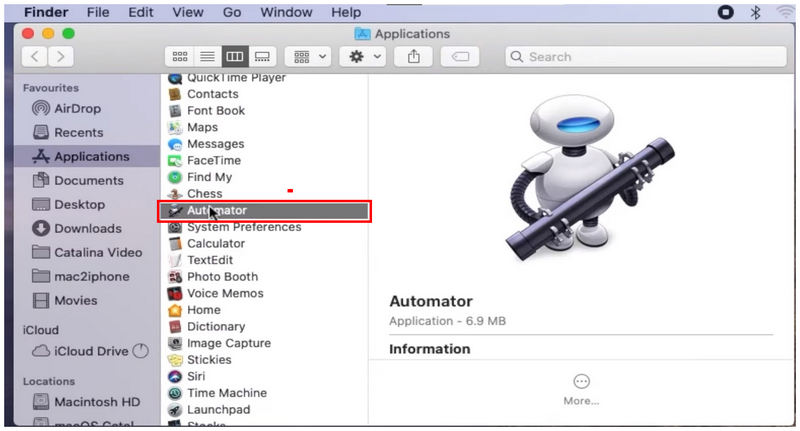Select the FaceTime app icon
Image resolution: width=800 pixels, height=431 pixels.
pos(175,161)
